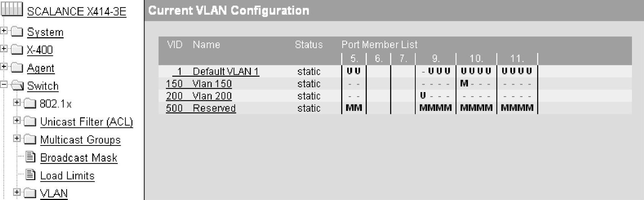Screen dimensions: 644x200
Task: Click the Agent folder icon
Action: (x=17, y=67)
